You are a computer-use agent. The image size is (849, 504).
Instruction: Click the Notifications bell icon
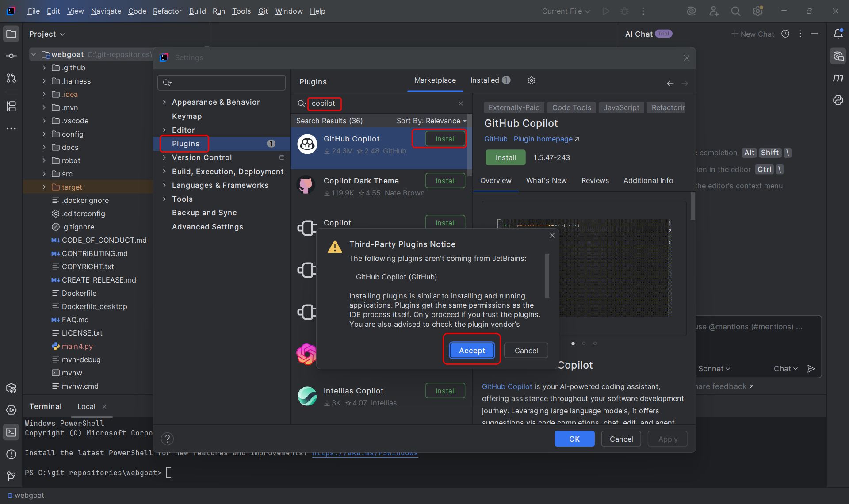coord(838,34)
